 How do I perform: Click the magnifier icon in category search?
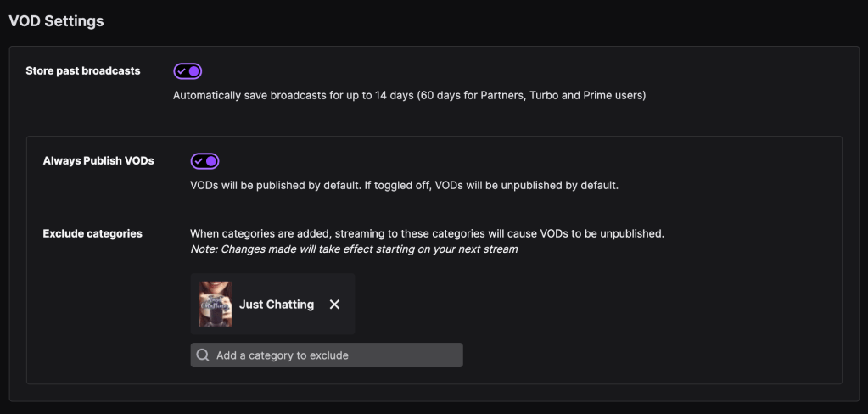point(203,355)
